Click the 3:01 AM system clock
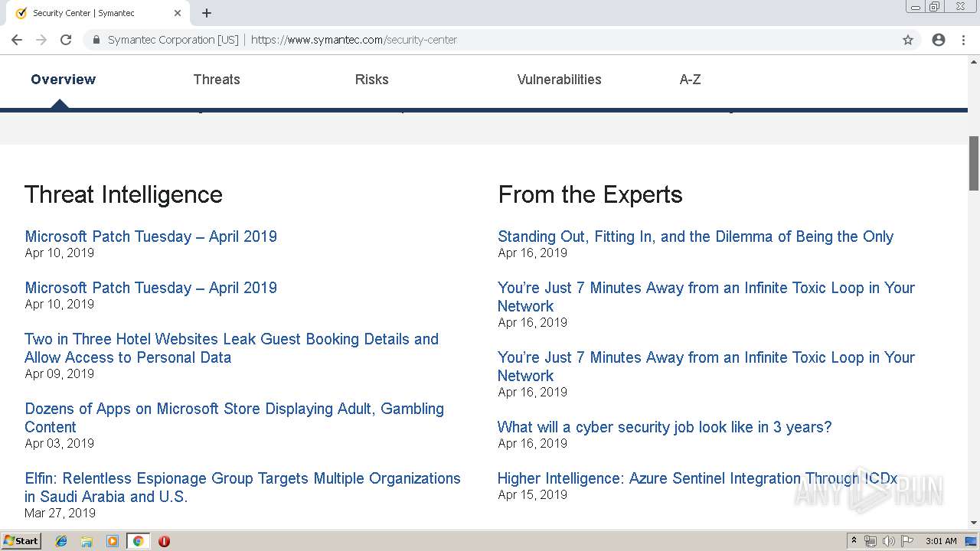 coord(941,541)
